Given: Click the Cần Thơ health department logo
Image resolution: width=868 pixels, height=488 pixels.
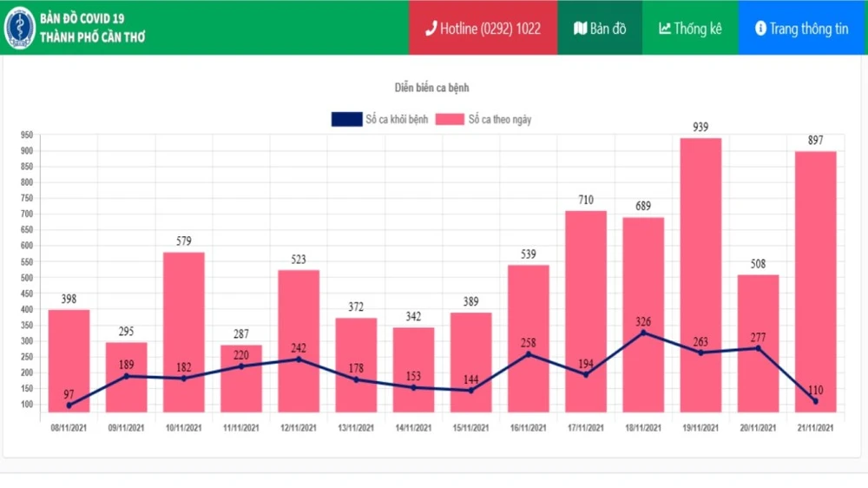Looking at the screenshot, I should 19,28.
